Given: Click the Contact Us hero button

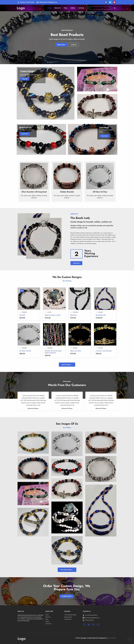Looking at the screenshot, I should click(x=74, y=45).
